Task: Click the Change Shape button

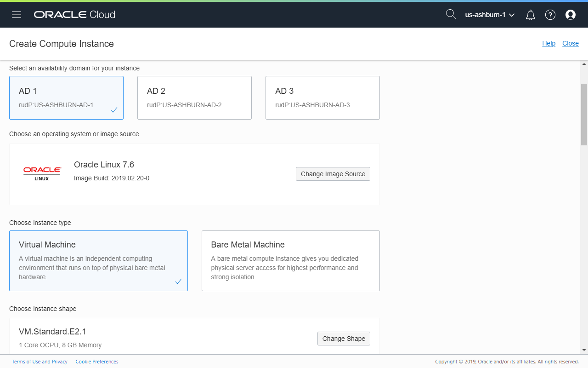Action: [344, 338]
